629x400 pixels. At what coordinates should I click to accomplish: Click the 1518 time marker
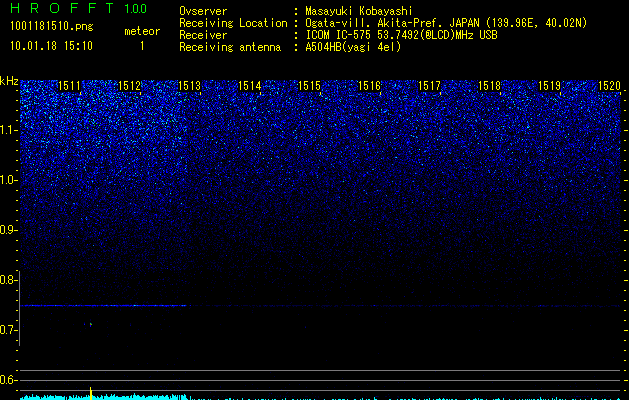pos(490,85)
